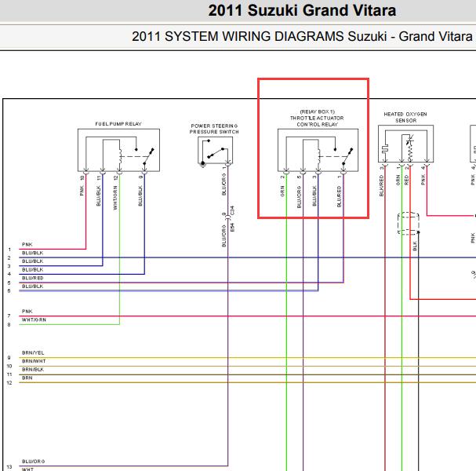Click the vertical GRN label at throttle relay pin 2
This screenshot has width=476, height=471.
[x=282, y=191]
